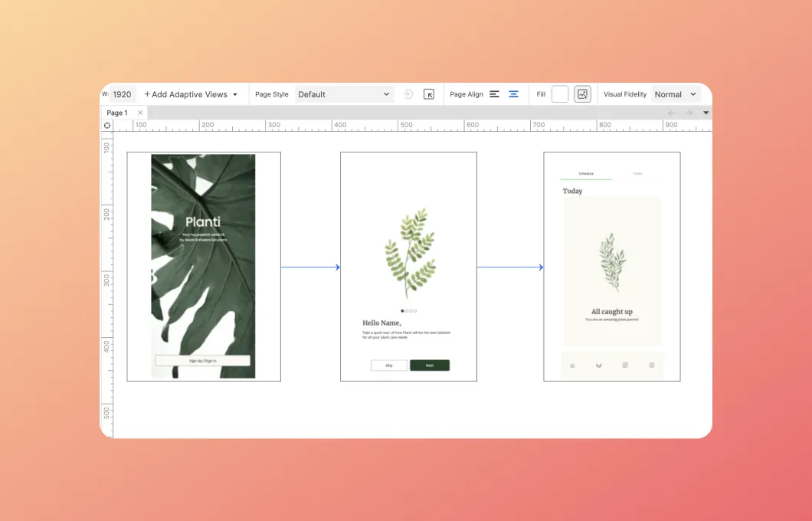Close the Page 1 tab

click(140, 113)
